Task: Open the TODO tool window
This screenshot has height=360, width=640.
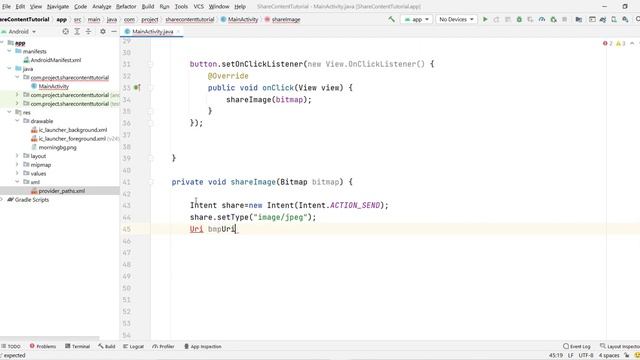Action: click(11, 346)
